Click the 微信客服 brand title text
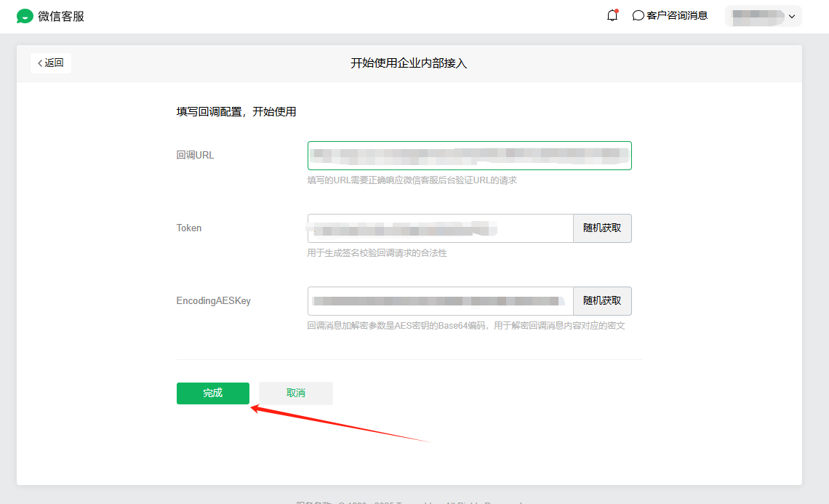This screenshot has width=829, height=504. pyautogui.click(x=61, y=16)
